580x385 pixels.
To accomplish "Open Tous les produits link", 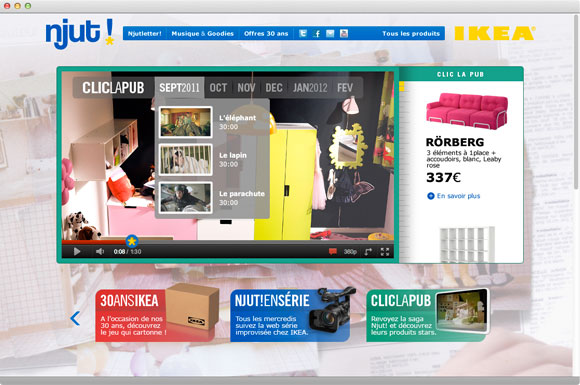I will click(x=411, y=34).
